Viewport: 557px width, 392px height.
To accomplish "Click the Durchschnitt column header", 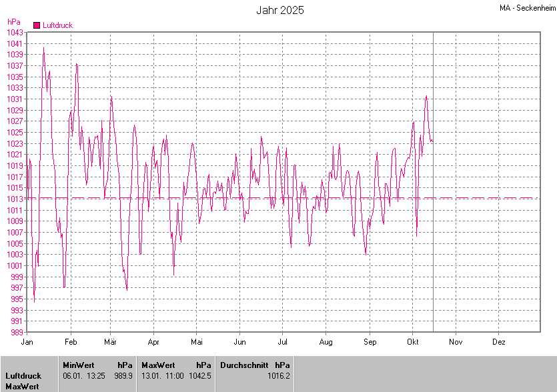I will point(244,365).
